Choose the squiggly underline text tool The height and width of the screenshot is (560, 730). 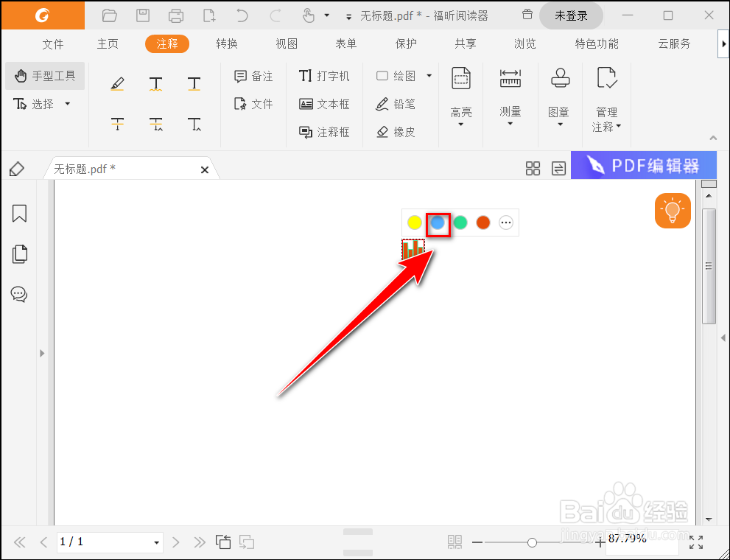pos(155,84)
